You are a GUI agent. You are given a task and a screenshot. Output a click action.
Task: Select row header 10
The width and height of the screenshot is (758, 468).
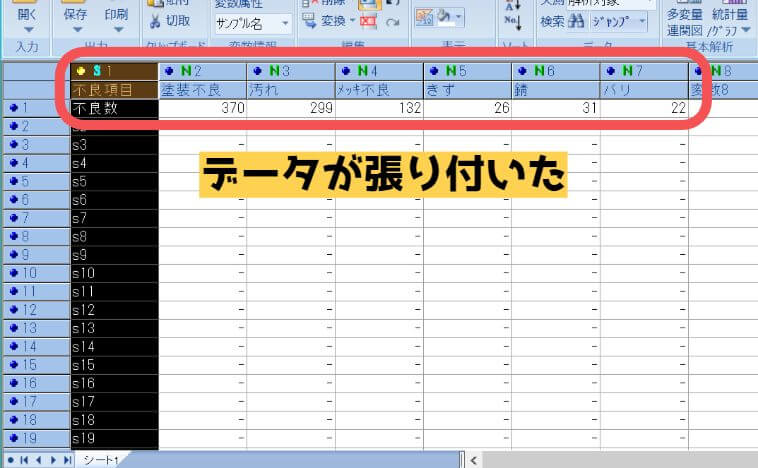[x=36, y=273]
